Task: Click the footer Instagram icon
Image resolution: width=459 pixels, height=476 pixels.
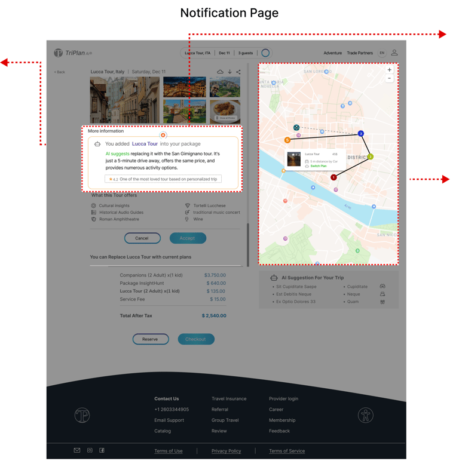Action: coord(90,450)
